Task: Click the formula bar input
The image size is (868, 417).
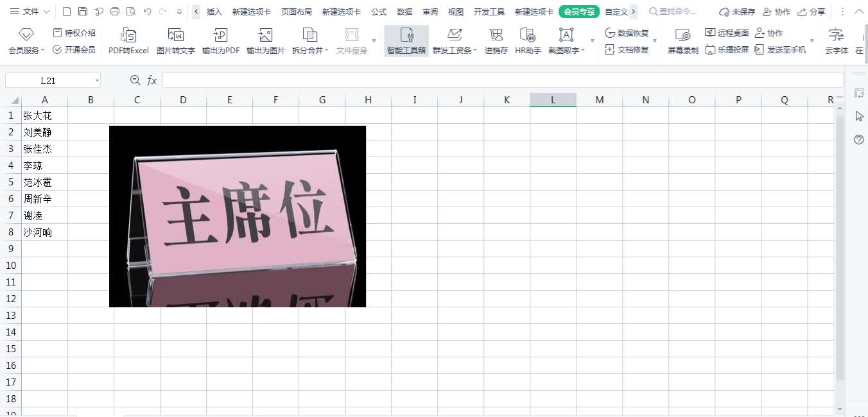Action: coord(502,80)
